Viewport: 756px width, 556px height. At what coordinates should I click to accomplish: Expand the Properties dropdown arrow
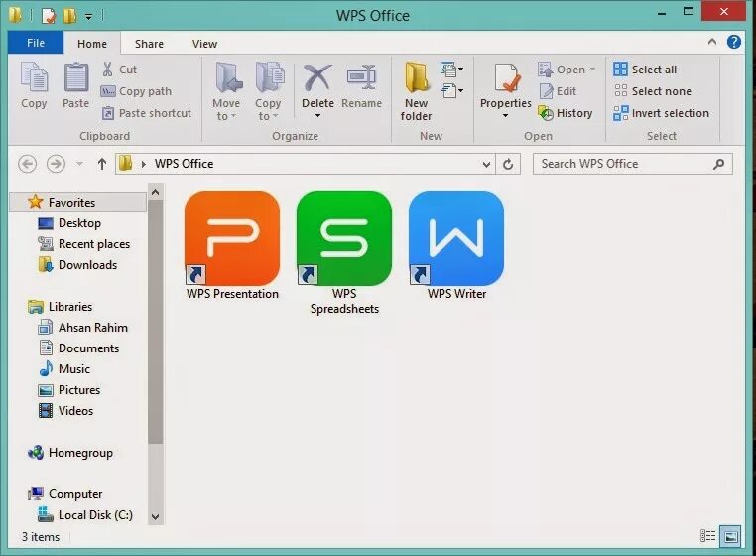click(x=505, y=116)
